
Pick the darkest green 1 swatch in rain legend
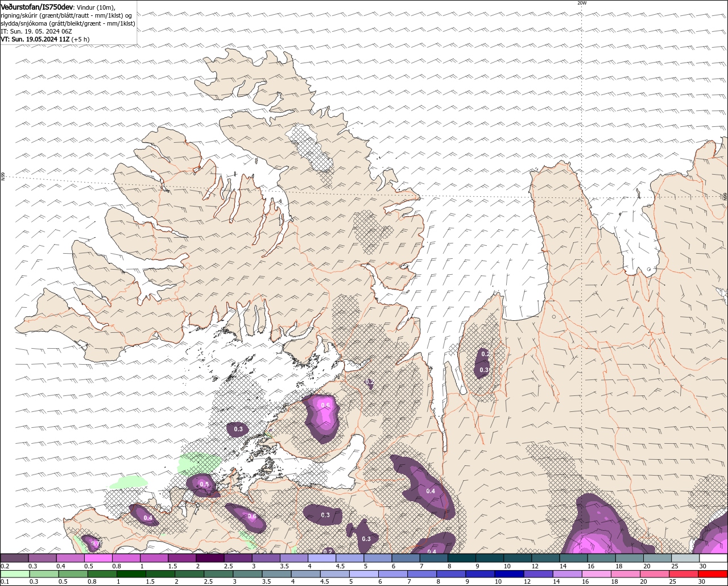(x=131, y=573)
